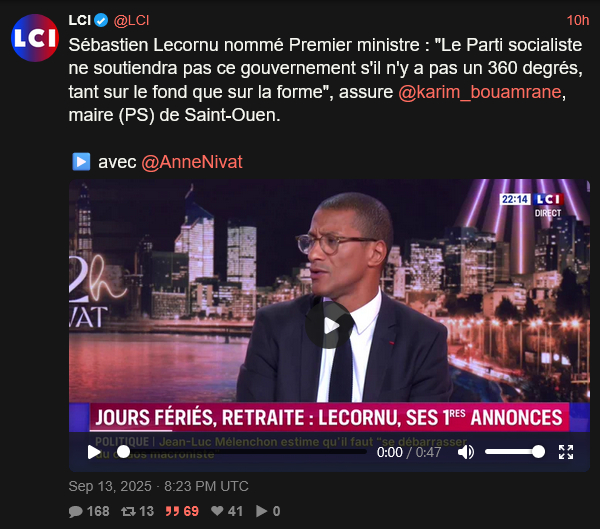Adjust the volume slider knob
The height and width of the screenshot is (529, 600).
538,452
